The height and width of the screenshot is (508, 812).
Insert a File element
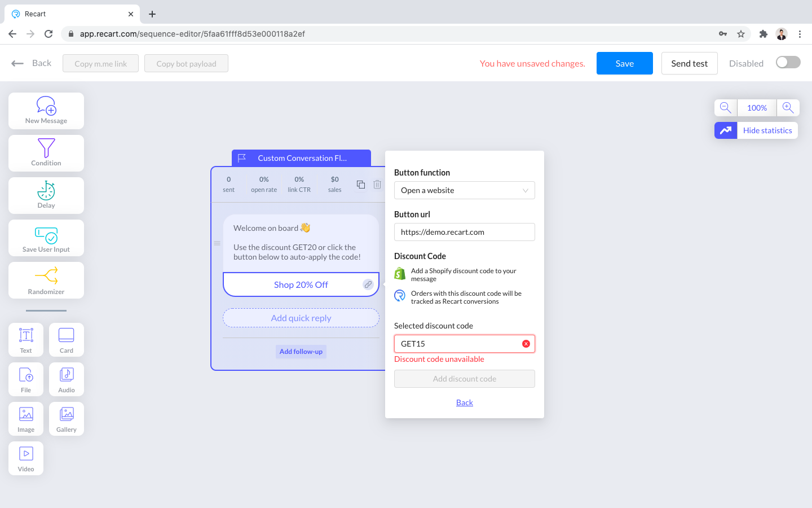point(26,379)
